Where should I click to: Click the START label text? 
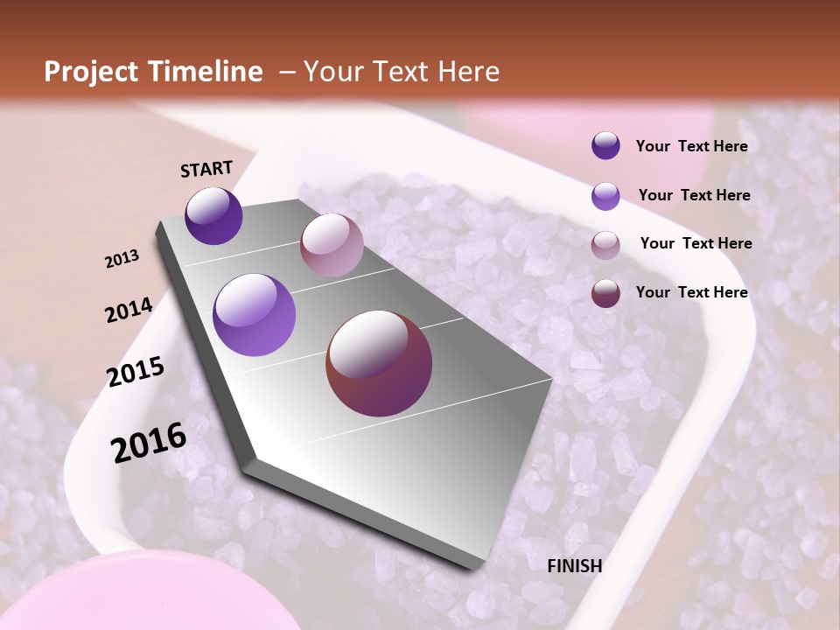206,170
